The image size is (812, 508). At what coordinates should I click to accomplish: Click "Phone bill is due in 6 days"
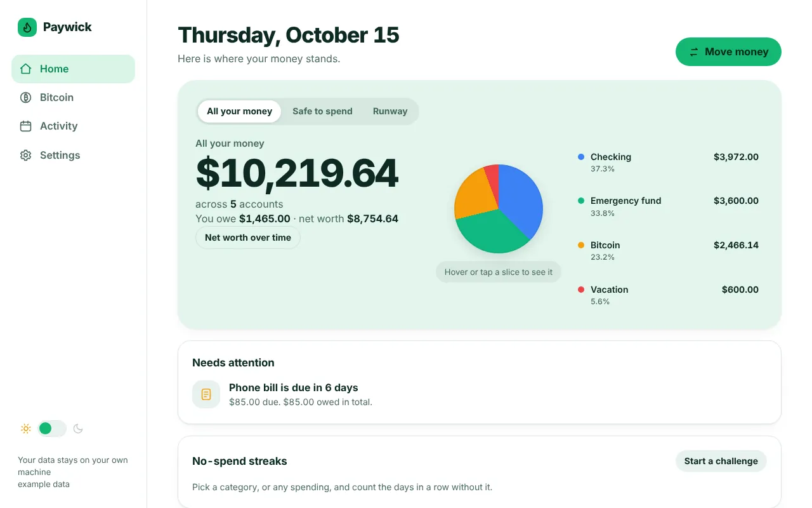[294, 388]
